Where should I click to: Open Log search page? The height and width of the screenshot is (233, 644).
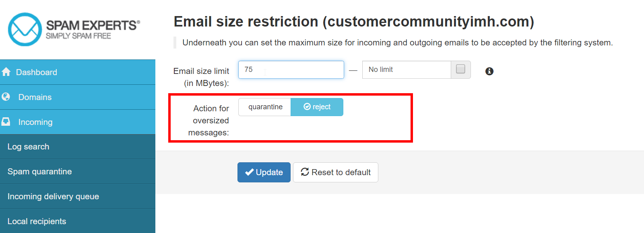pyautogui.click(x=29, y=147)
